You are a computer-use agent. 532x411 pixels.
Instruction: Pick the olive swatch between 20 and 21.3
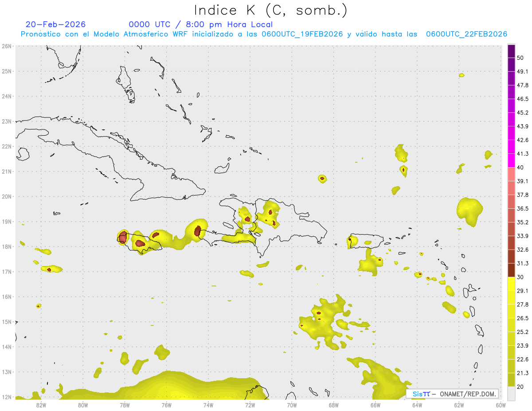[511, 380]
